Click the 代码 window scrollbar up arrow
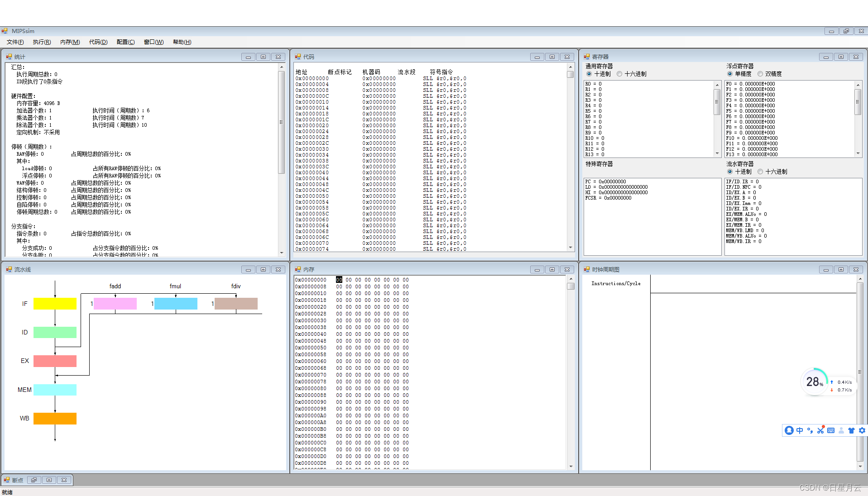 tap(571, 67)
